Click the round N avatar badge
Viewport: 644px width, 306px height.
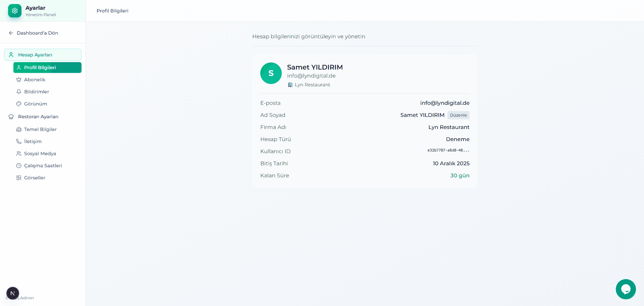pos(13,293)
